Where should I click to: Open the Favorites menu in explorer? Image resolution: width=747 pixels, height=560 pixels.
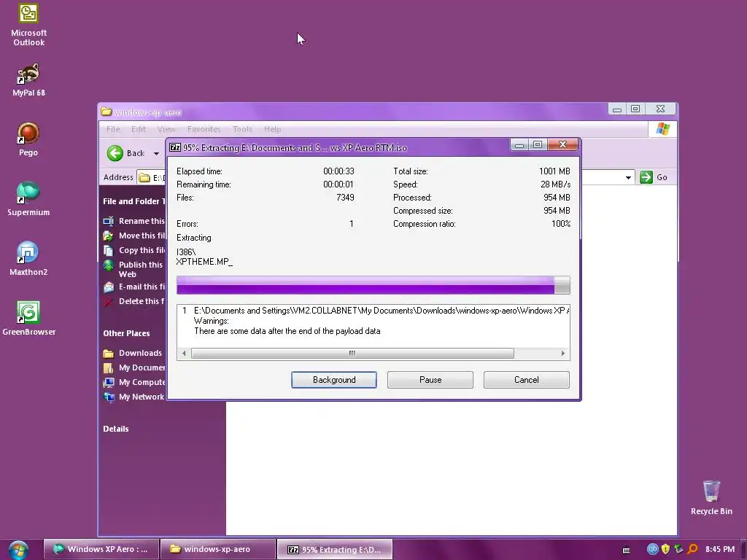point(204,129)
